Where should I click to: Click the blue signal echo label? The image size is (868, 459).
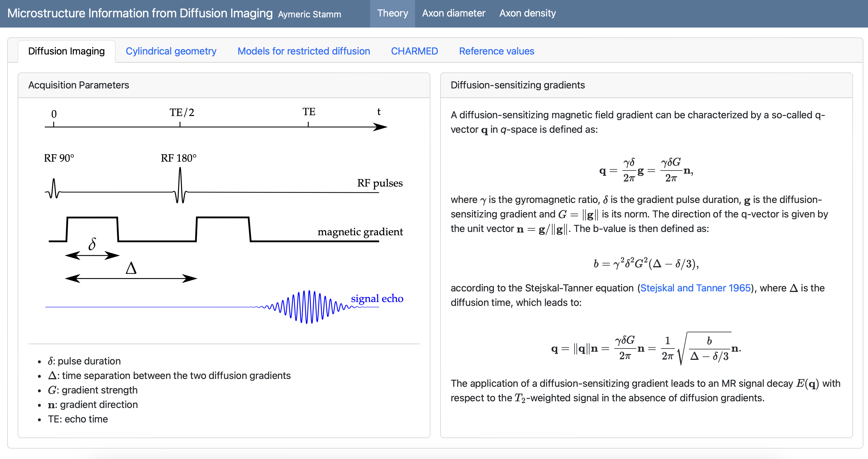click(377, 298)
